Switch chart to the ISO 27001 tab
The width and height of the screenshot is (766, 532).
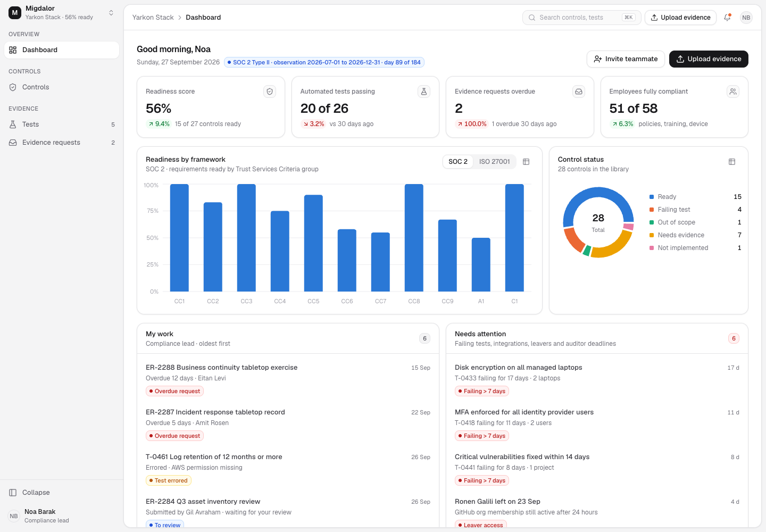[x=495, y=162]
